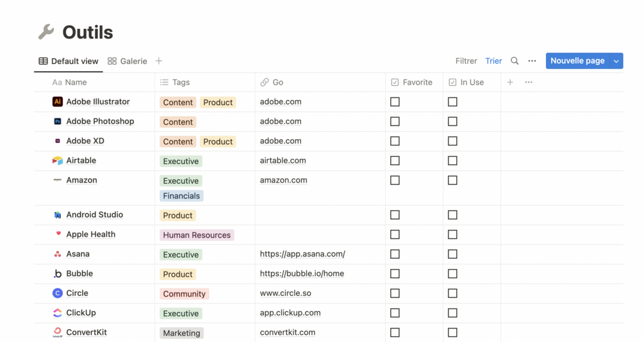Open the view options ellipsis menu
Image resolution: width=644 pixels, height=342 pixels.
coord(532,61)
